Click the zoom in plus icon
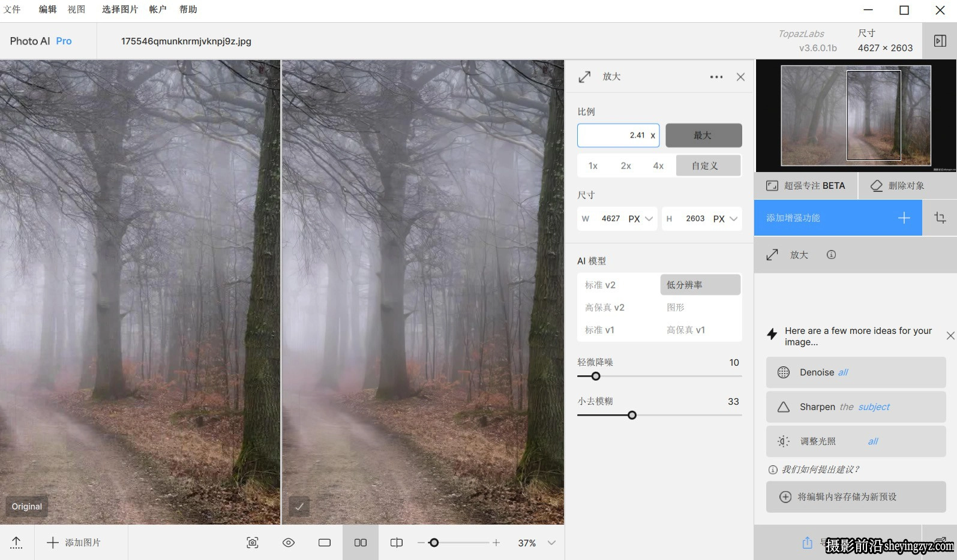 coord(496,543)
